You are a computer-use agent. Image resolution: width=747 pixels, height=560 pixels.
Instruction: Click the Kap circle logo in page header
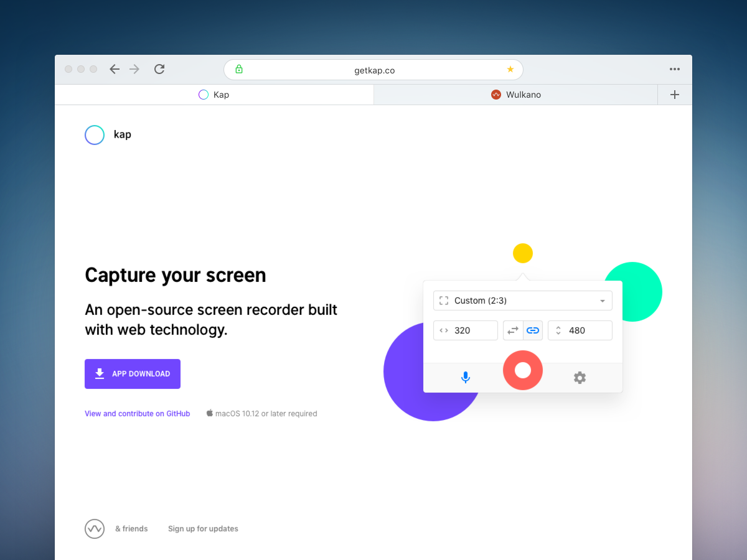point(95,135)
